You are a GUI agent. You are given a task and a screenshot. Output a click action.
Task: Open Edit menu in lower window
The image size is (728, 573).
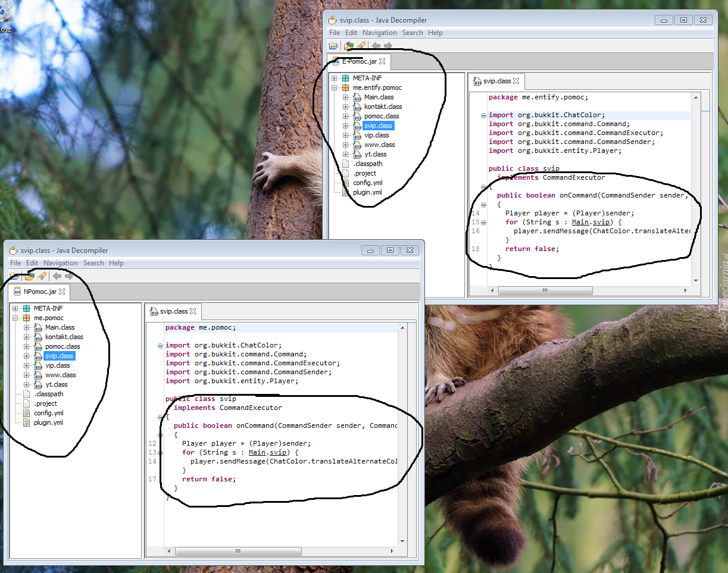point(32,263)
